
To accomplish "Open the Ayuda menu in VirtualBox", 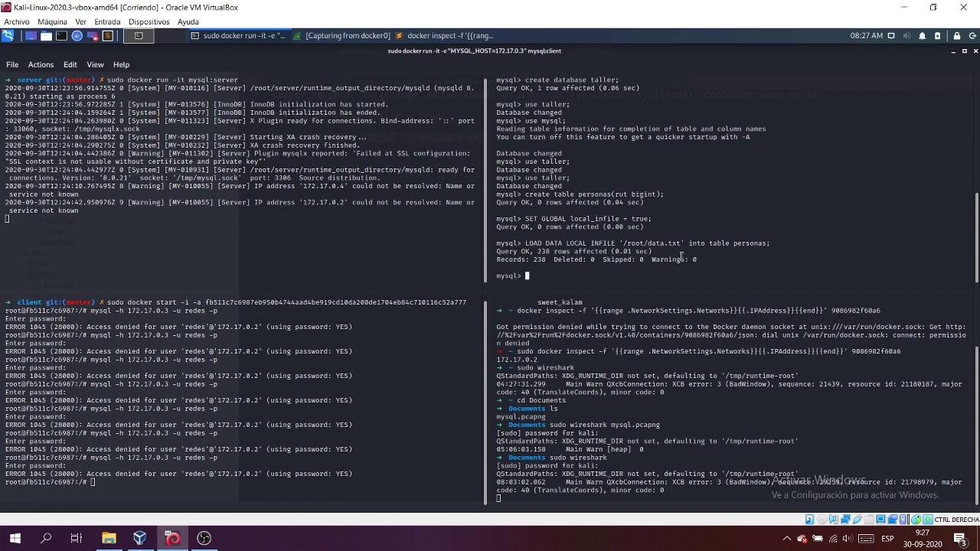I will pos(188,21).
